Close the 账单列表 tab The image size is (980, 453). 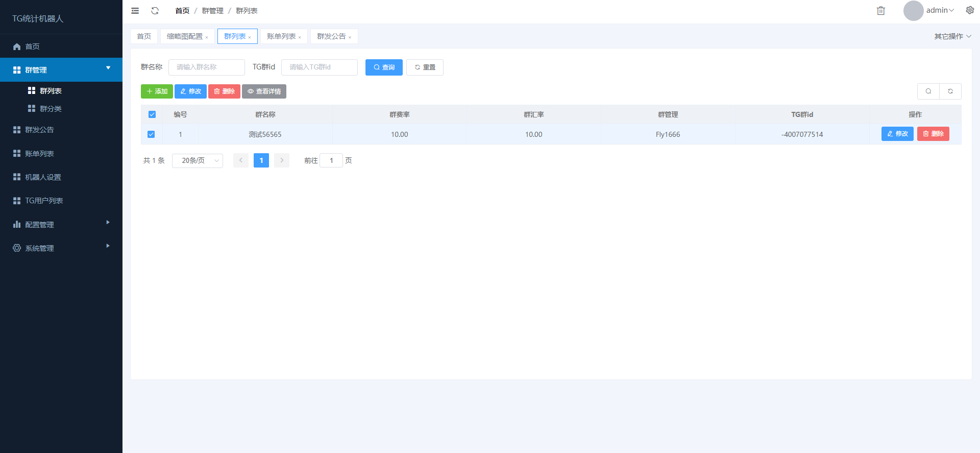point(300,37)
